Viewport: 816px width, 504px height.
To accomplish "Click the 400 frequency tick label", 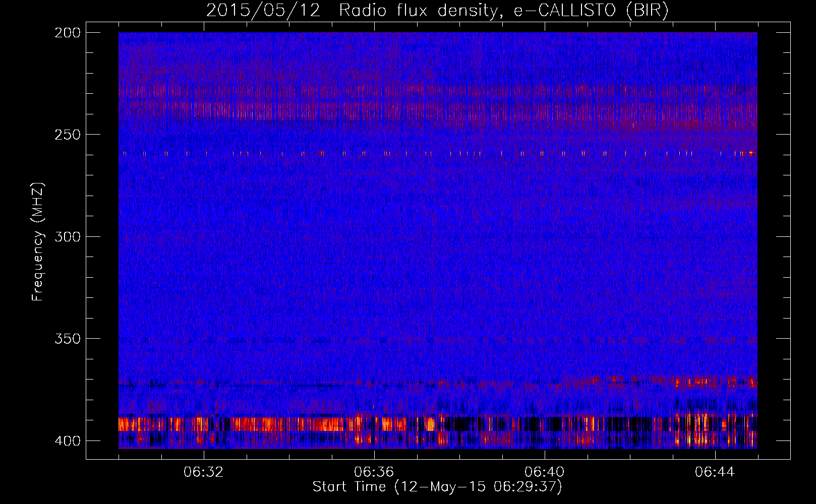I will [x=68, y=440].
